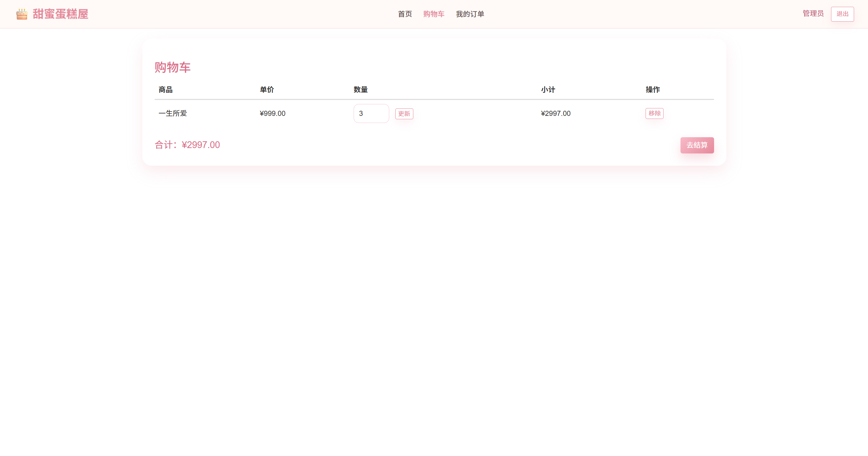
Task: Click the 商品 column header
Action: pyautogui.click(x=165, y=90)
